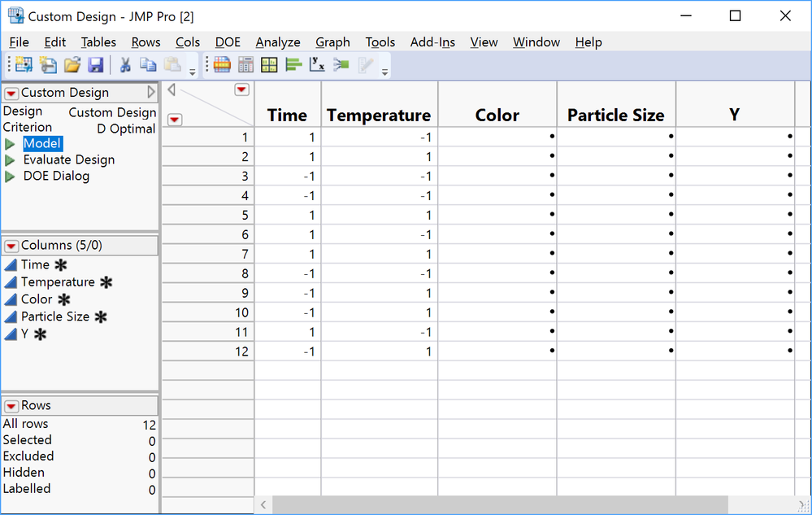Select the Model script label
Viewport: 812px width, 515px height.
[x=42, y=143]
